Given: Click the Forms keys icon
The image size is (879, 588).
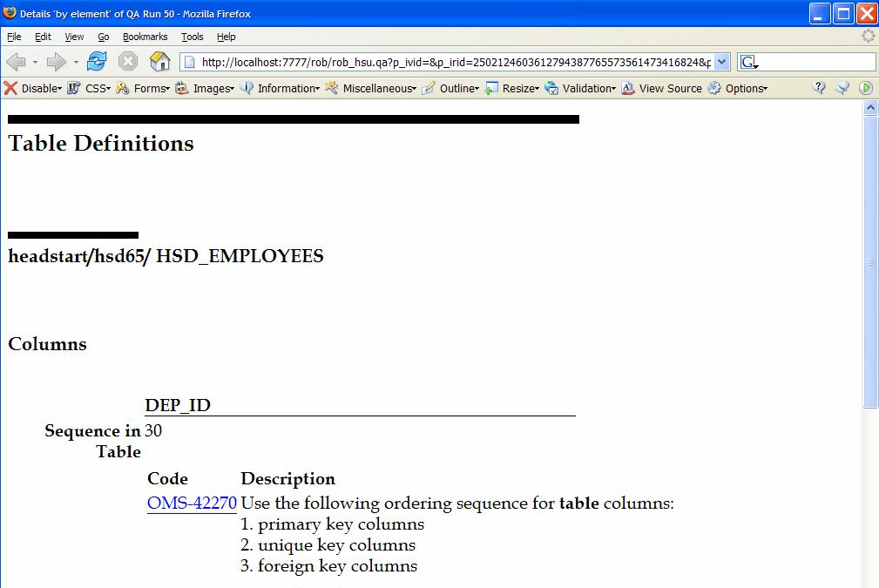Looking at the screenshot, I should pos(122,88).
